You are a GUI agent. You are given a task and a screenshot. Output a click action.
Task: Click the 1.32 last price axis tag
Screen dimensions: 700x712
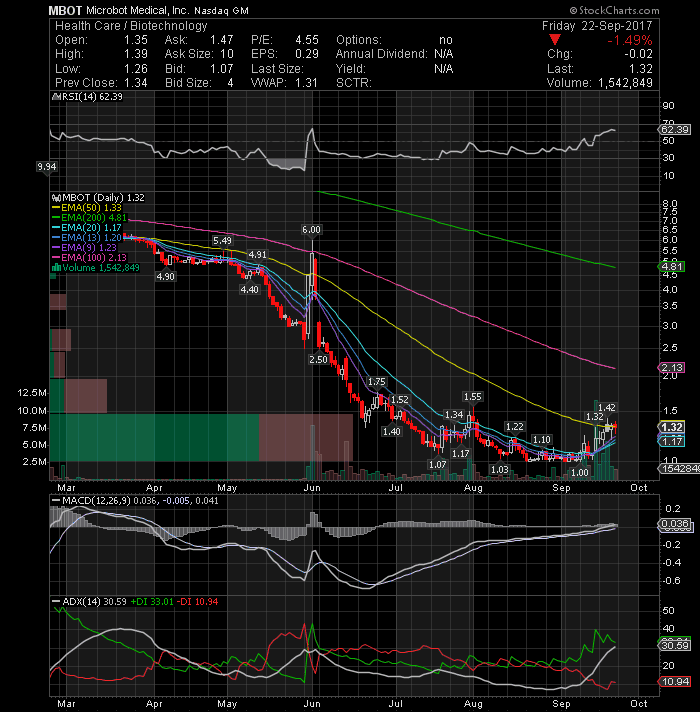point(672,427)
